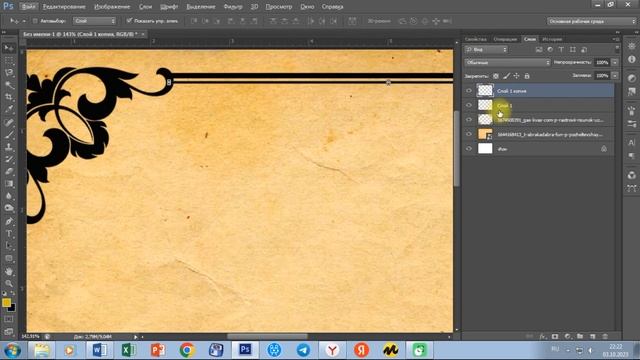Select the Dodge tool
The width and height of the screenshot is (640, 360).
9,208
